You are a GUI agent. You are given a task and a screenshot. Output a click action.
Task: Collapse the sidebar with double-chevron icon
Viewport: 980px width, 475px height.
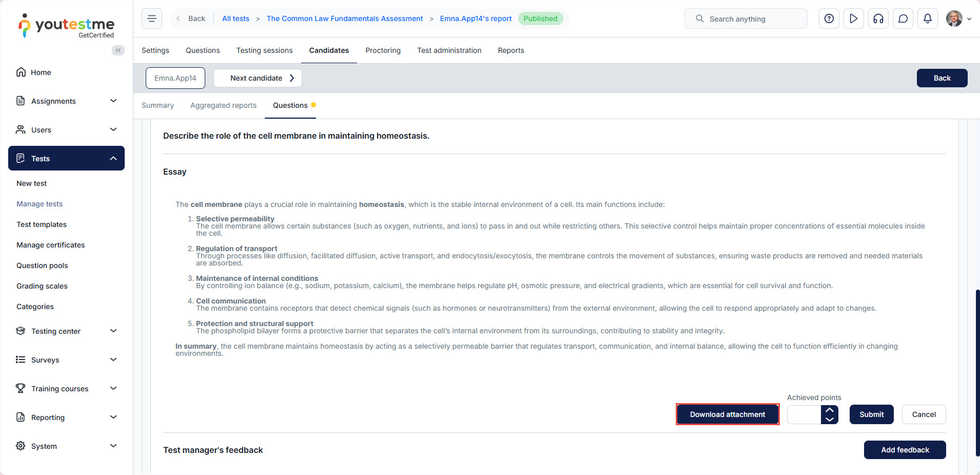[x=118, y=50]
